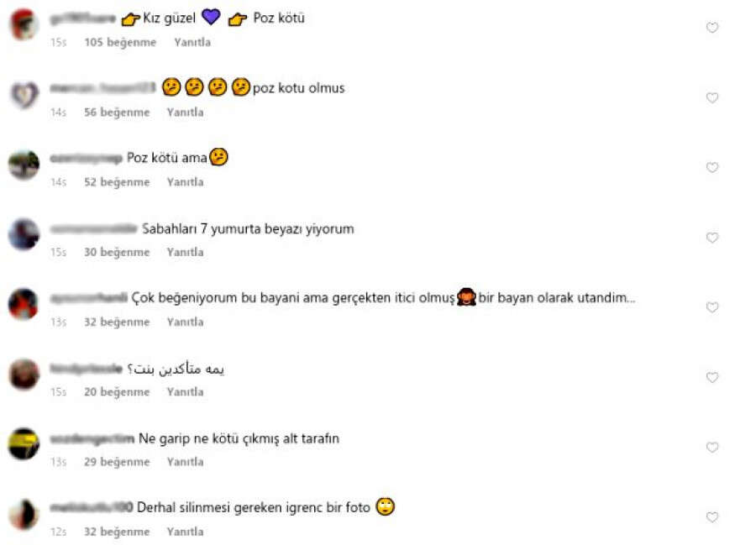Click Yanıtla under 'poz kotu olmus'
This screenshot has height=545, width=756.
pos(185,113)
